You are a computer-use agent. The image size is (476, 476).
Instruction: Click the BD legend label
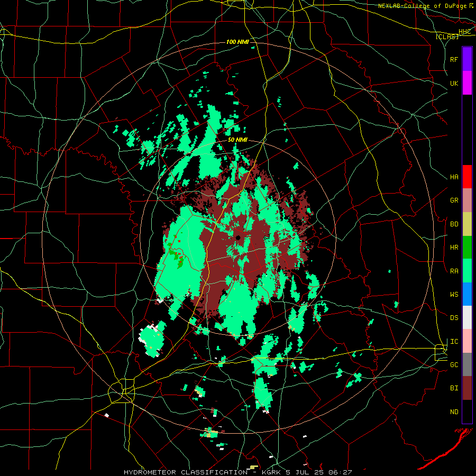tap(454, 224)
